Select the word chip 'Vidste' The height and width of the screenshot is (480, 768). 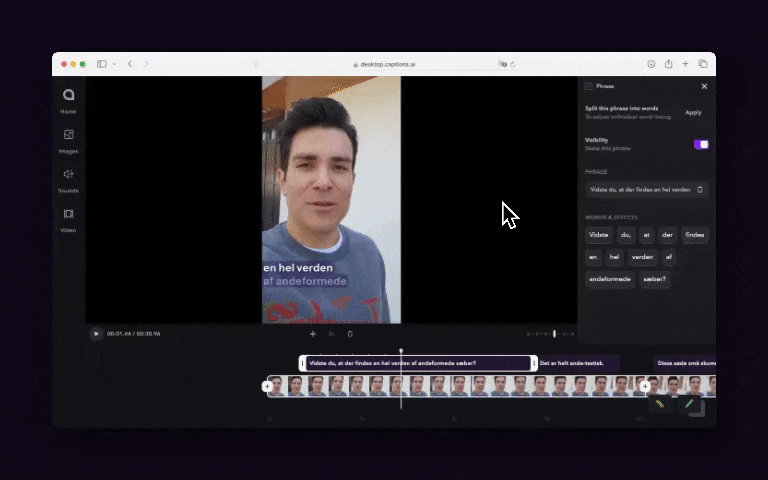pyautogui.click(x=599, y=235)
